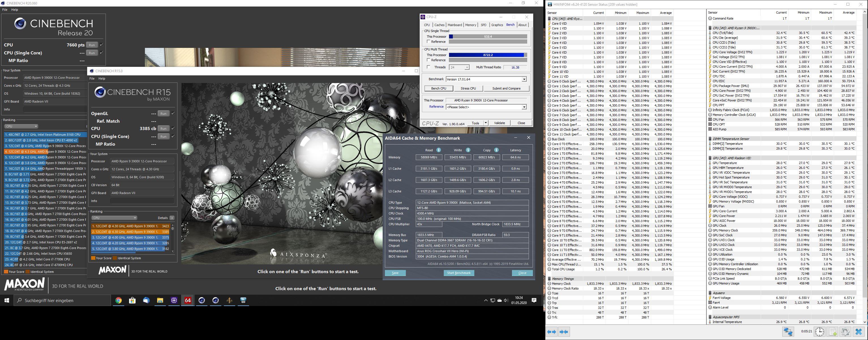This screenshot has width=868, height=340.
Task: Click Stress CPU button in CPU-Z
Action: pyautogui.click(x=468, y=88)
